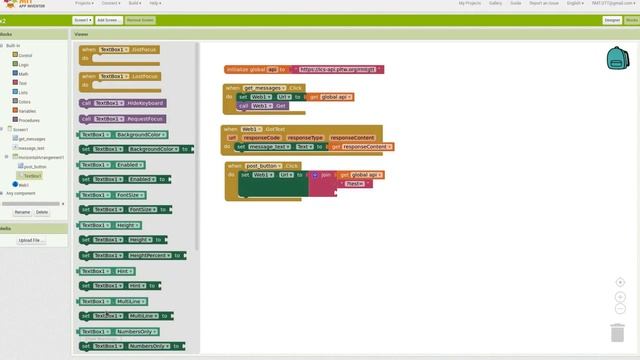Viewport: 640px width, 360px height.
Task: Open the Projects menu
Action: point(84,3)
